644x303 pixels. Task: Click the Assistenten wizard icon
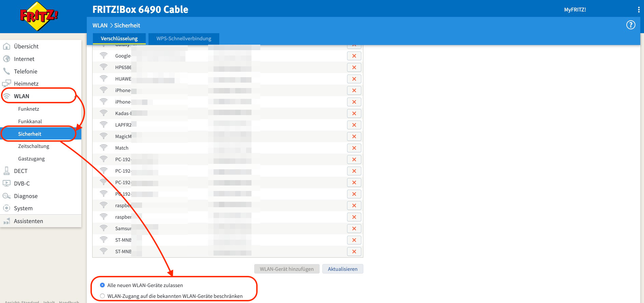point(6,221)
